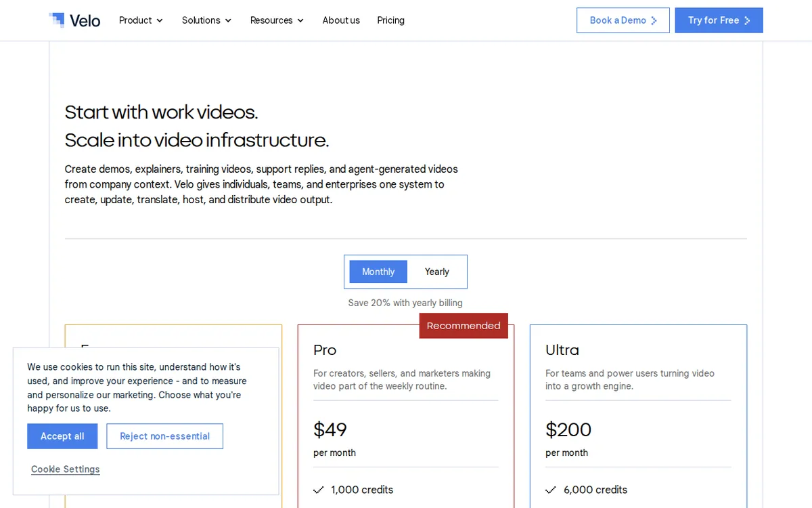
Task: Click the 'per month' label under $200
Action: pyautogui.click(x=566, y=453)
